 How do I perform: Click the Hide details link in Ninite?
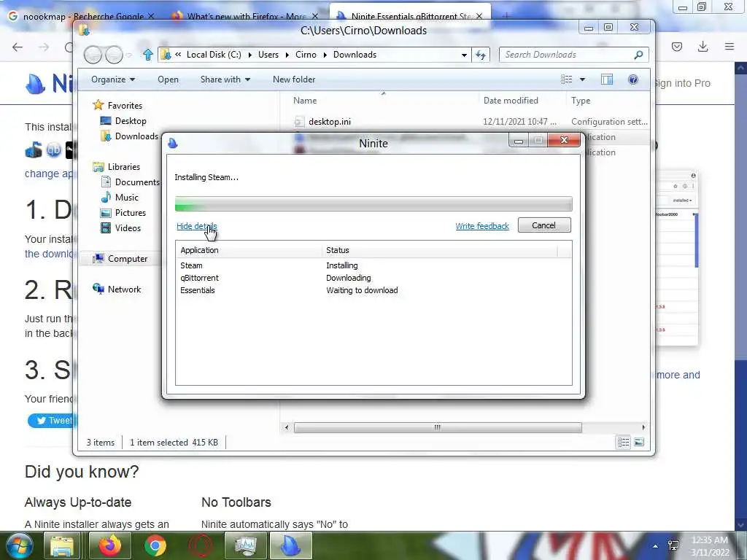[197, 226]
